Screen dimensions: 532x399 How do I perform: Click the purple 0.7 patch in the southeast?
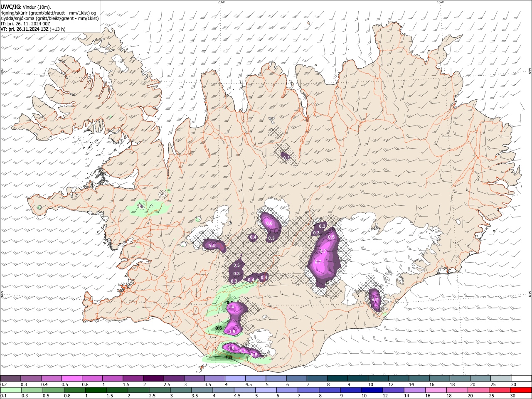click(x=375, y=300)
